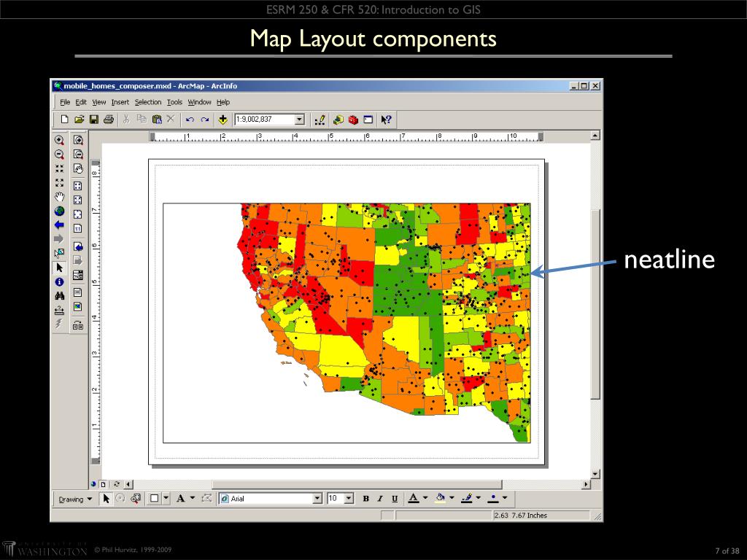747x560 pixels.
Task: Go back to previous extent blue arrow
Action: click(x=59, y=225)
